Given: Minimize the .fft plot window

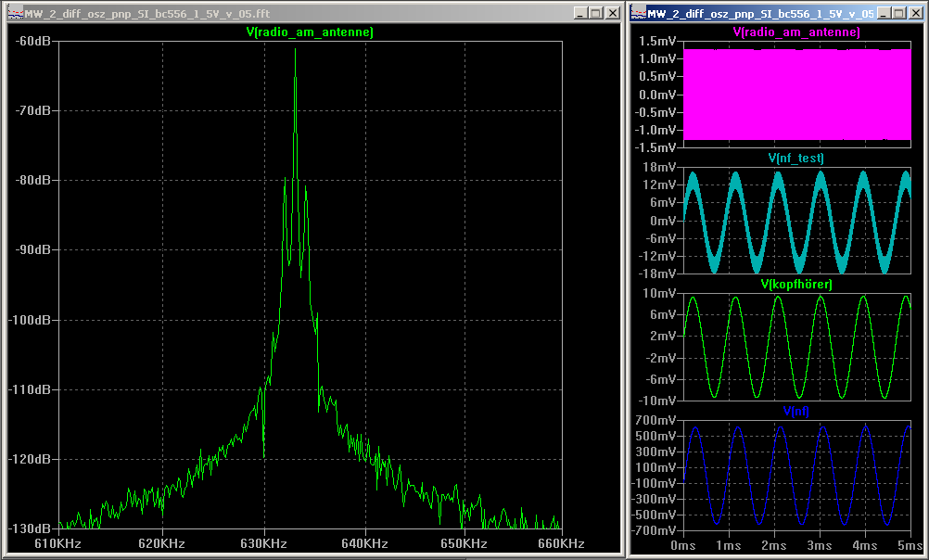Looking at the screenshot, I should (580, 13).
